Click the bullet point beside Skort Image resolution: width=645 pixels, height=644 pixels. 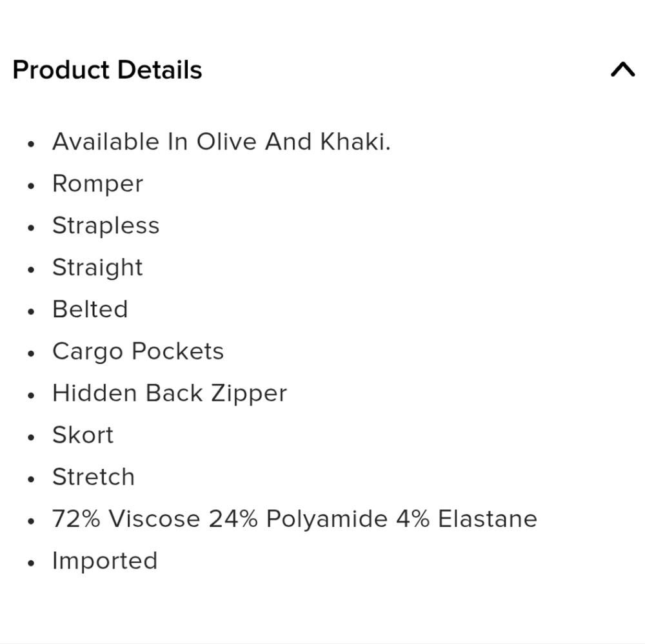pyautogui.click(x=30, y=437)
